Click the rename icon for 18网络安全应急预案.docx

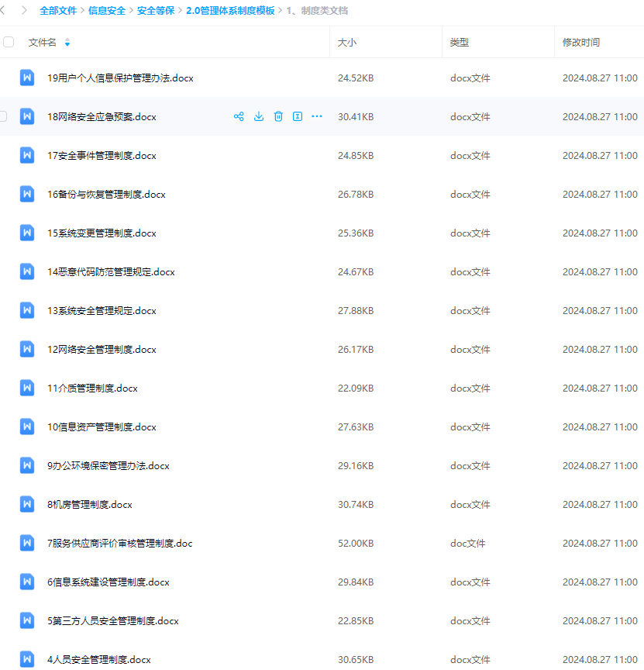tap(298, 116)
